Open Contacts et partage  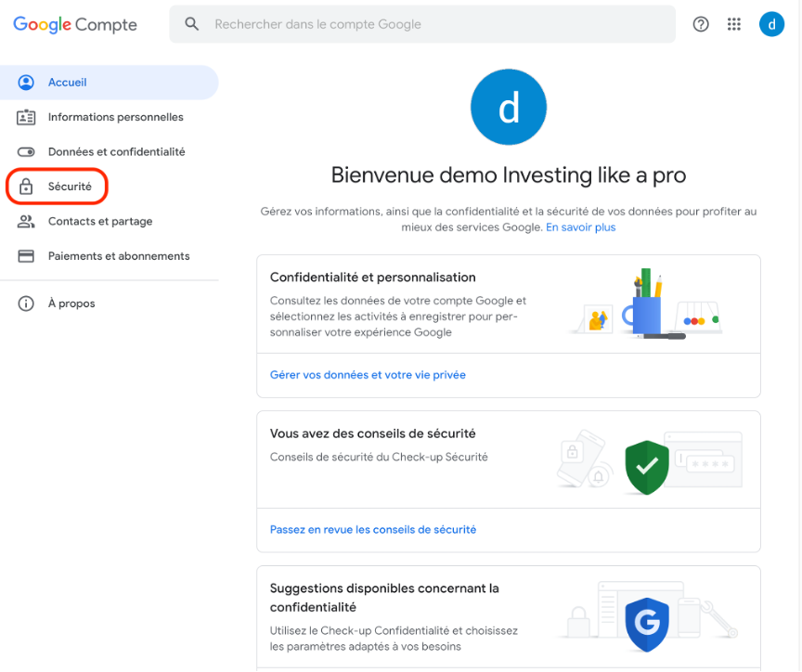[109, 222]
